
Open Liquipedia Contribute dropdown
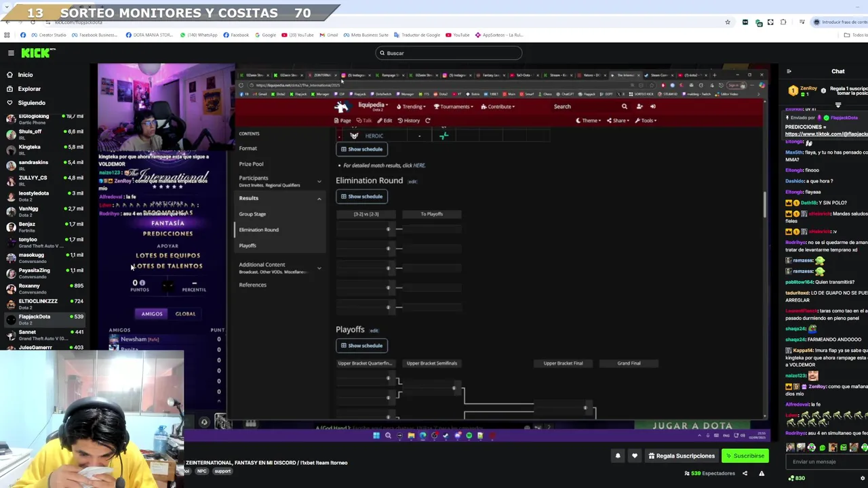pos(498,106)
